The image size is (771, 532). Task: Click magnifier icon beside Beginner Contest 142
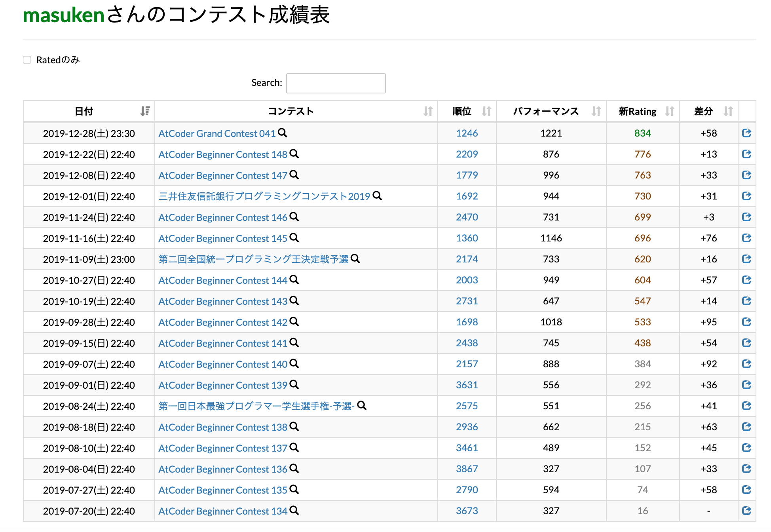[x=294, y=321]
